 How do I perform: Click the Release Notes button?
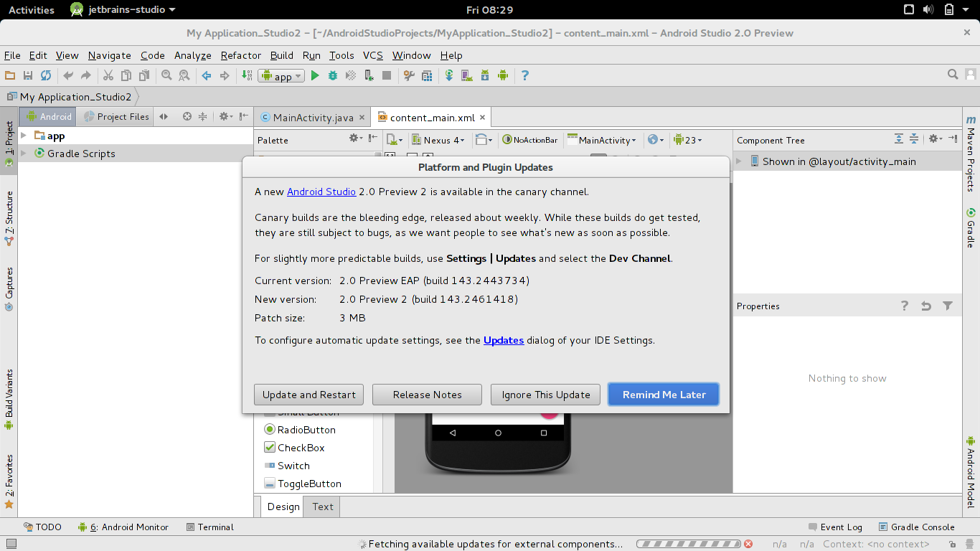428,395
